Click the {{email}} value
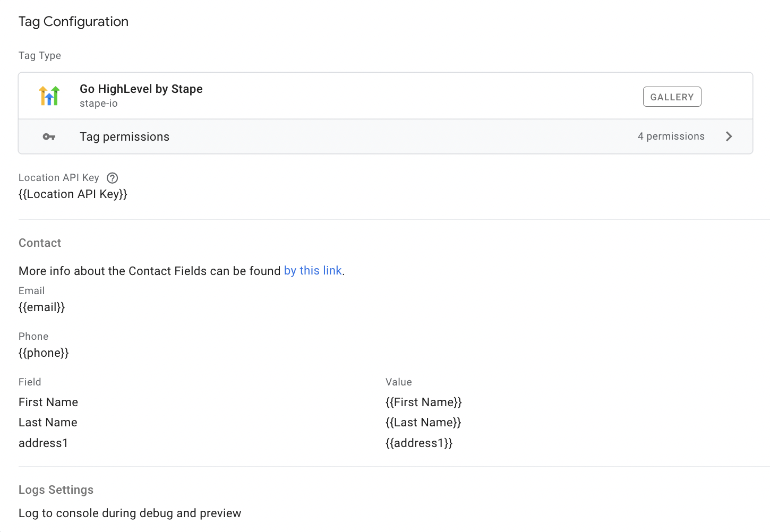 click(x=41, y=307)
